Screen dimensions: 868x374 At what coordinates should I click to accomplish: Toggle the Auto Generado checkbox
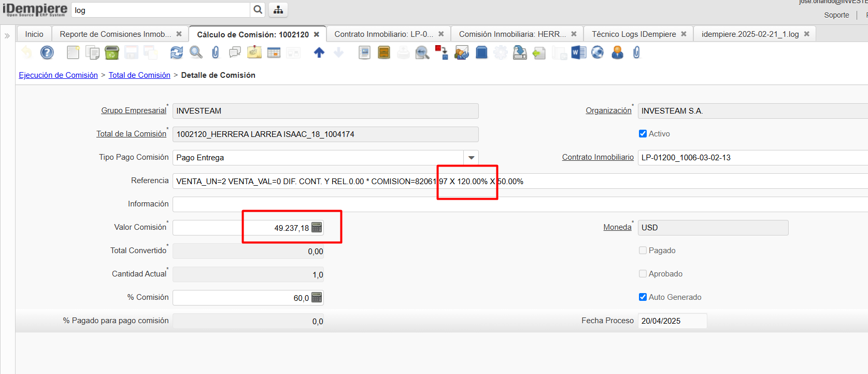(x=643, y=297)
